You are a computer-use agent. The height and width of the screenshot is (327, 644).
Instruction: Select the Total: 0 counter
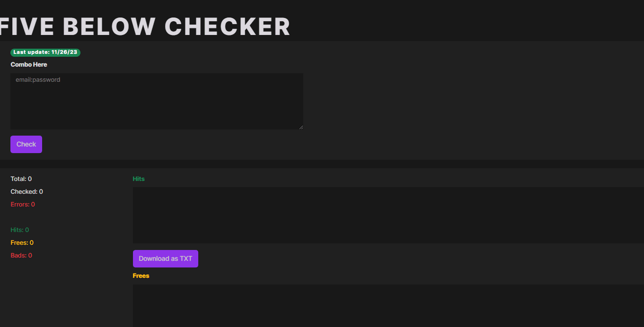(x=21, y=179)
